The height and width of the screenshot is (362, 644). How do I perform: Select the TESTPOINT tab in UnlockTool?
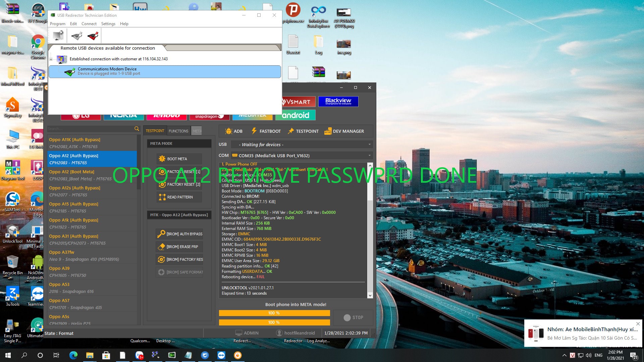[155, 130]
